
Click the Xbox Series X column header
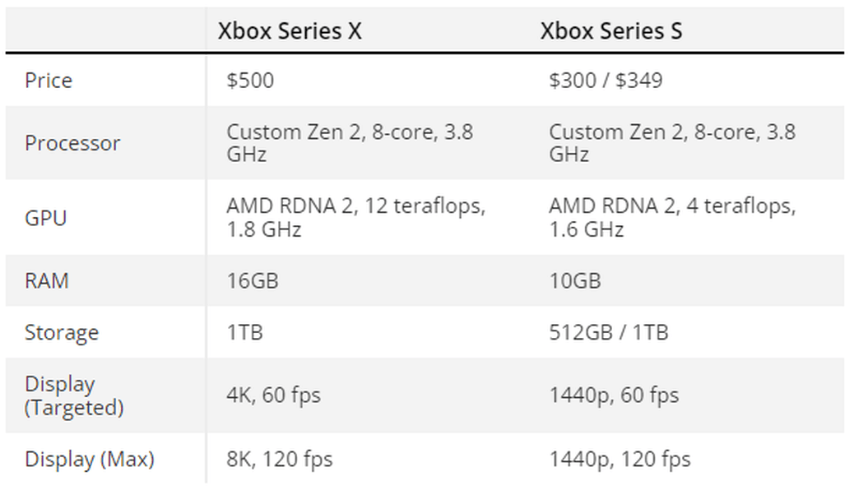(x=290, y=31)
